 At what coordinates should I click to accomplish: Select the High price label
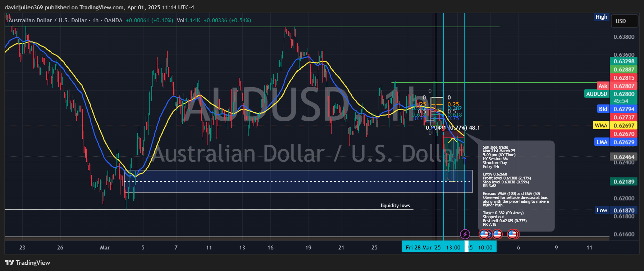tap(601, 17)
